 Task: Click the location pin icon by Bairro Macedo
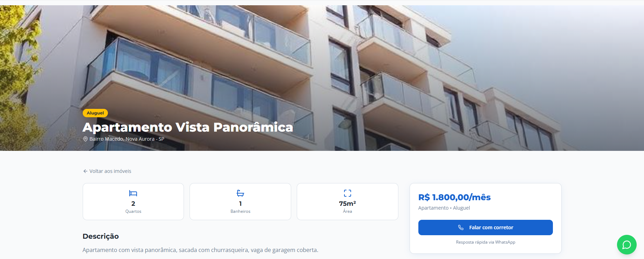pos(85,139)
